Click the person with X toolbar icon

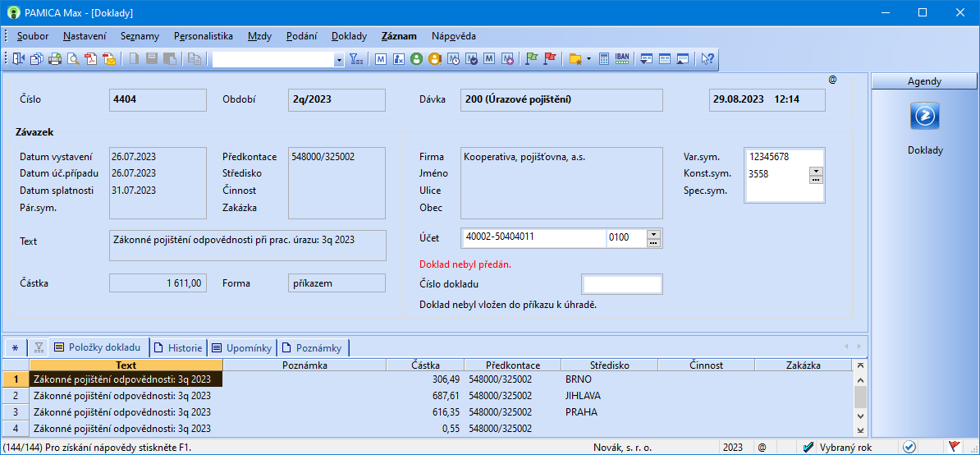(399, 59)
